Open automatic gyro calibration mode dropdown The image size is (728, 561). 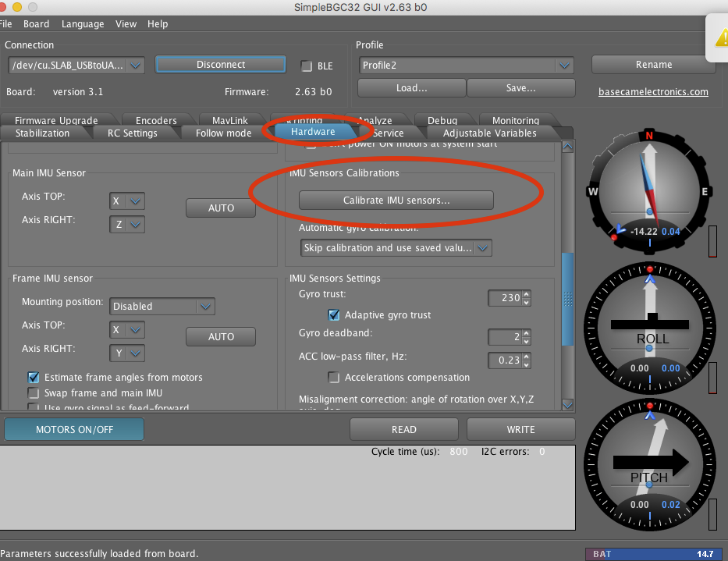tap(396, 247)
